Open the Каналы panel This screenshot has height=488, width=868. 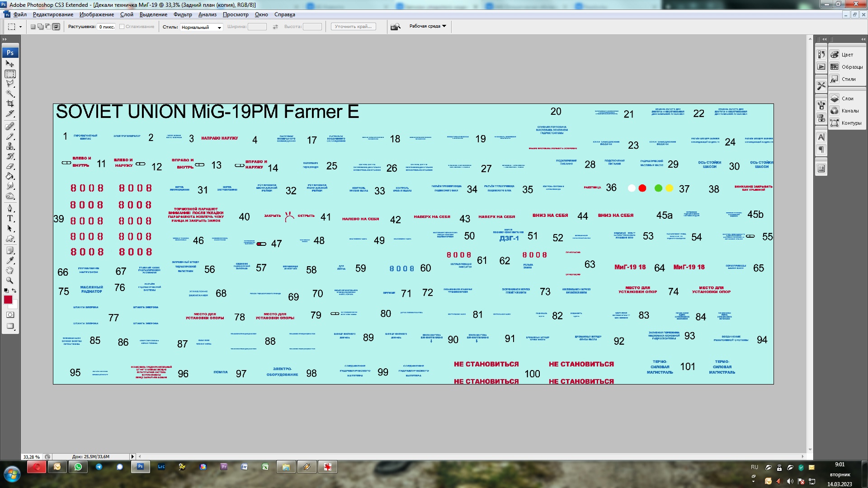pyautogui.click(x=849, y=111)
